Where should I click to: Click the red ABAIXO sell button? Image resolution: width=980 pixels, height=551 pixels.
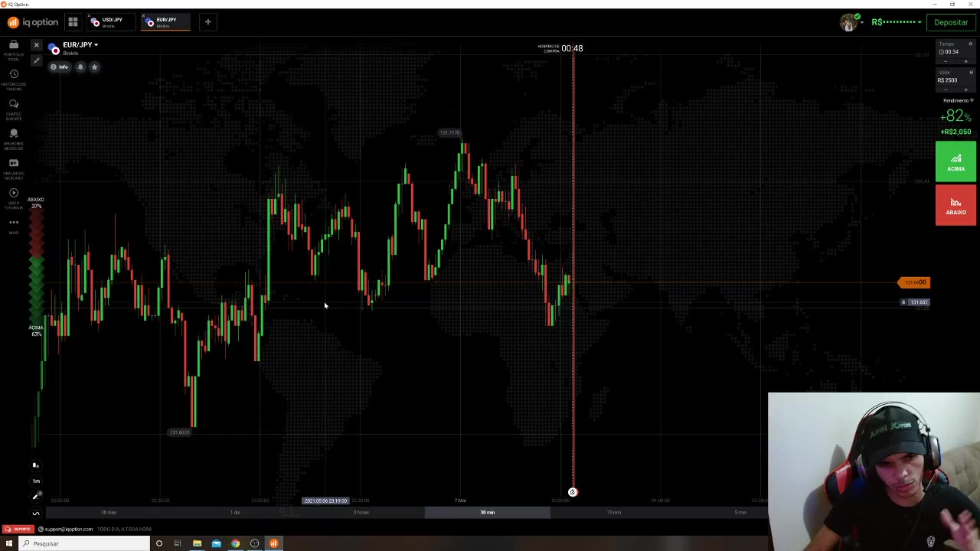955,205
